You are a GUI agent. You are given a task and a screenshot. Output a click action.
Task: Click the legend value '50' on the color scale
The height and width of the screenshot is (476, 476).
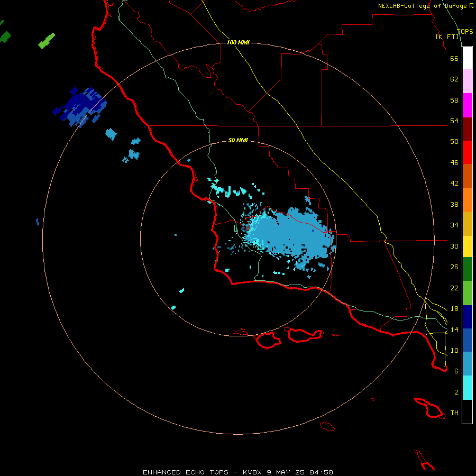click(454, 142)
